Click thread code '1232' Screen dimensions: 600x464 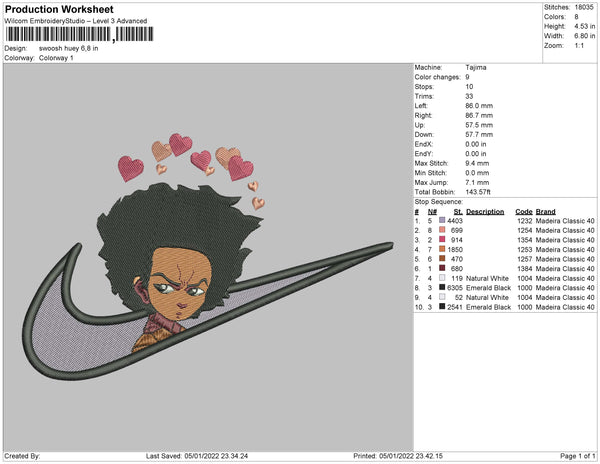tap(525, 221)
